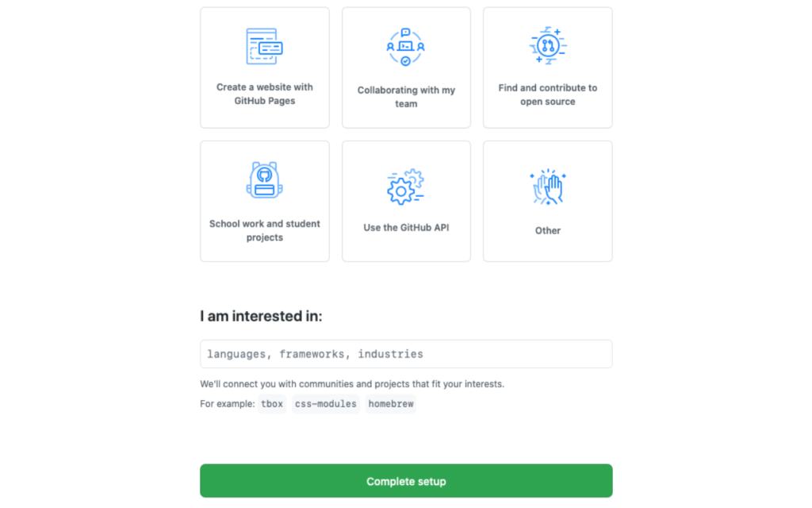Add the 'css-modules' example topic
This screenshot has height=508, width=812.
(326, 404)
